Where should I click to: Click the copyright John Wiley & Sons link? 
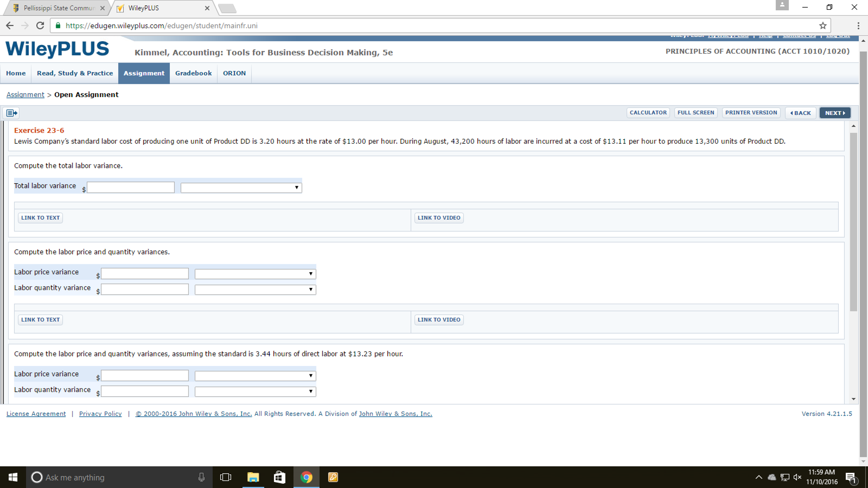point(193,414)
